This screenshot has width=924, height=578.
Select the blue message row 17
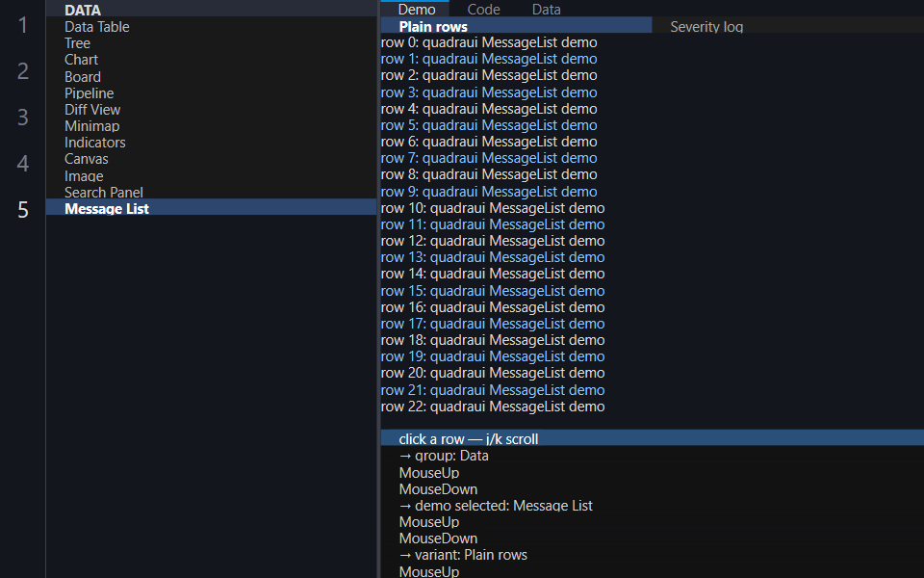(493, 324)
